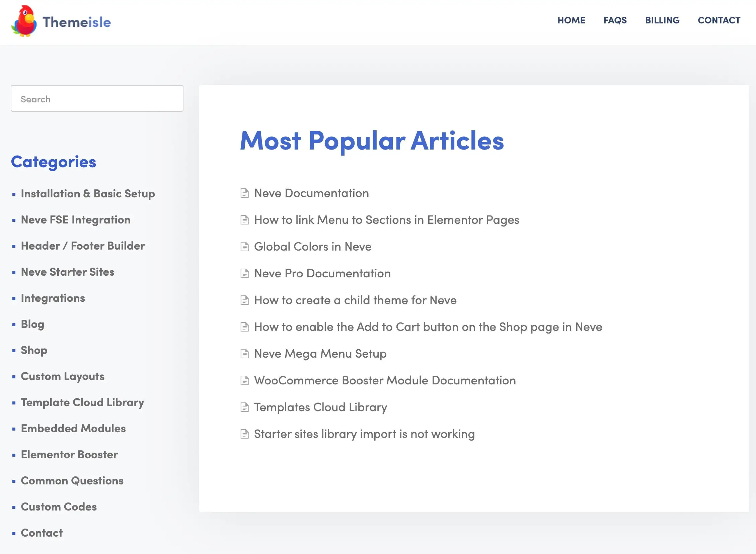Viewport: 756px width, 554px height.
Task: Click the Themeisle parrot logo
Action: pyautogui.click(x=24, y=21)
